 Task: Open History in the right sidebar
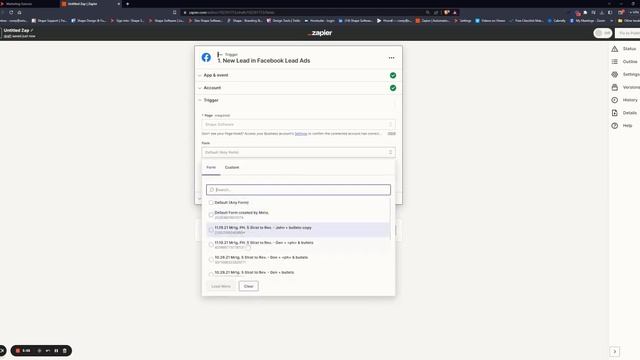(x=624, y=100)
